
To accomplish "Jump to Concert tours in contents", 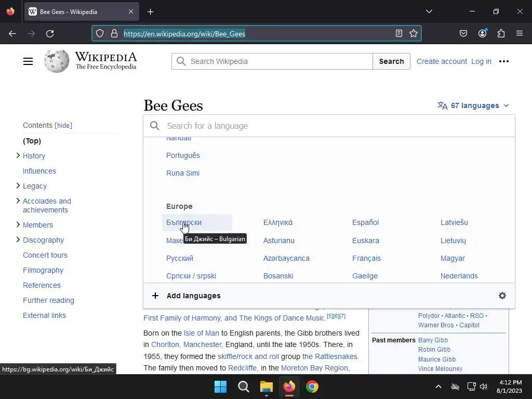I will point(45,255).
